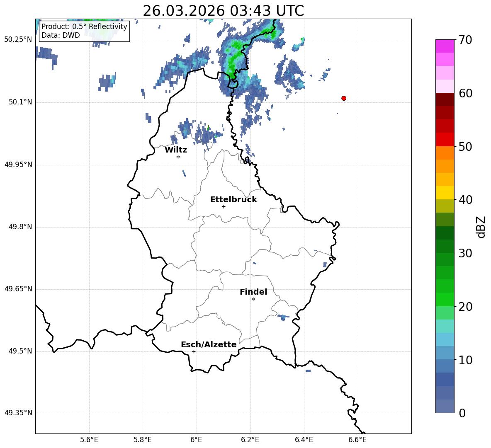Click the 49.5°N latitude label
The image size is (491, 448).
[20, 351]
